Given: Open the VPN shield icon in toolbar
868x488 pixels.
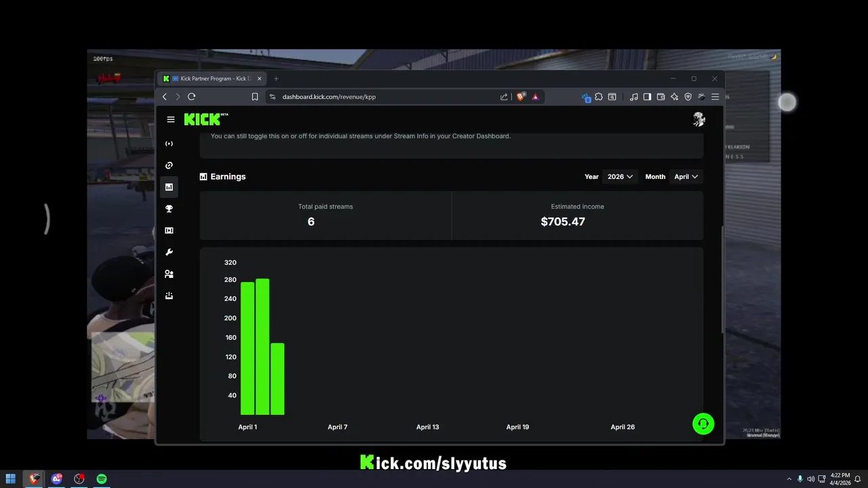Looking at the screenshot, I should pyautogui.click(x=688, y=97).
